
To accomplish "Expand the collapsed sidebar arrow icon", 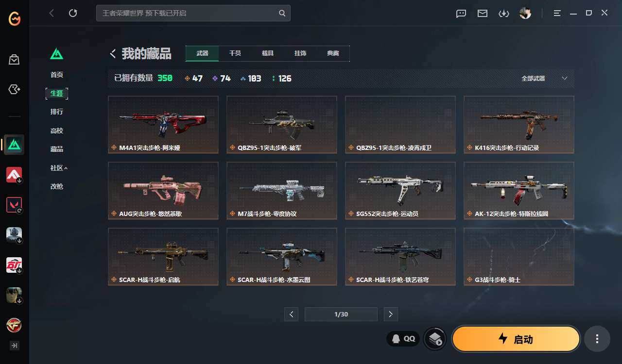I will 14,346.
